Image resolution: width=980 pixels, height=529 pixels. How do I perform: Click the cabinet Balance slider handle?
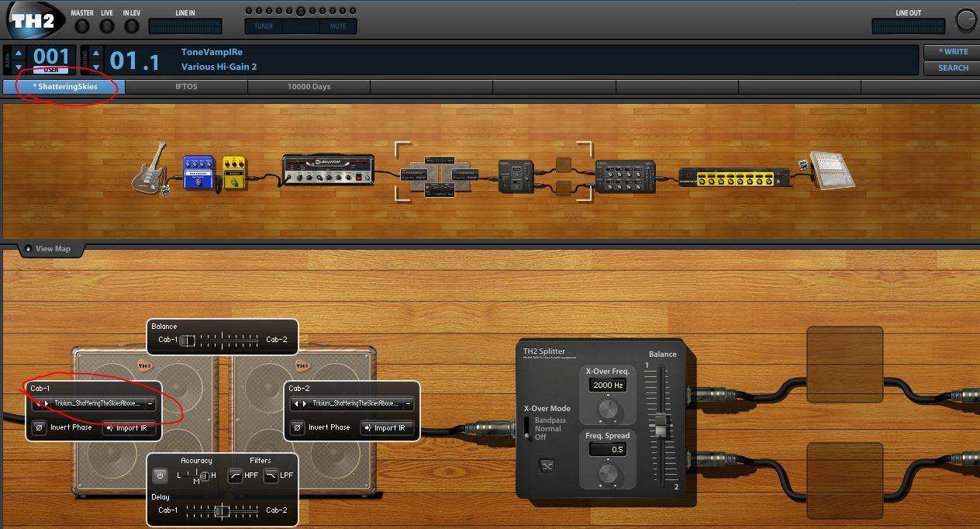187,340
